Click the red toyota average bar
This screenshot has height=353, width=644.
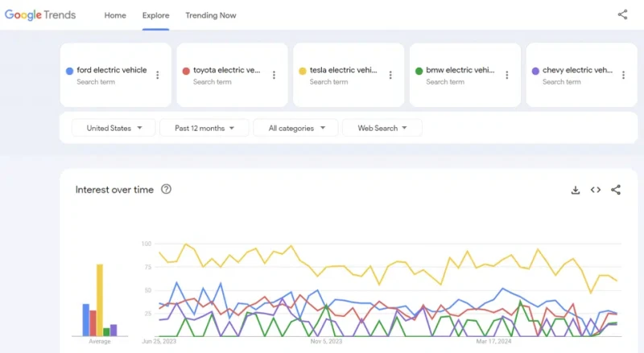[93, 323]
